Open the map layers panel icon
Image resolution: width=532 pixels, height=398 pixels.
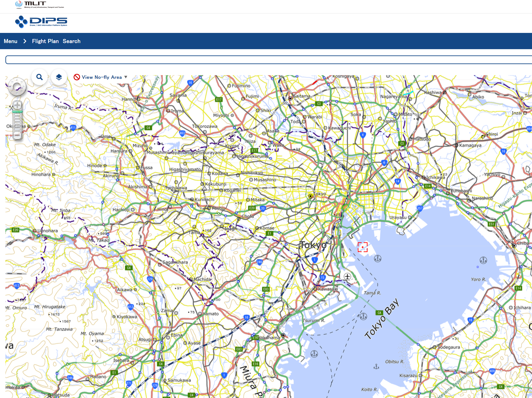[59, 77]
